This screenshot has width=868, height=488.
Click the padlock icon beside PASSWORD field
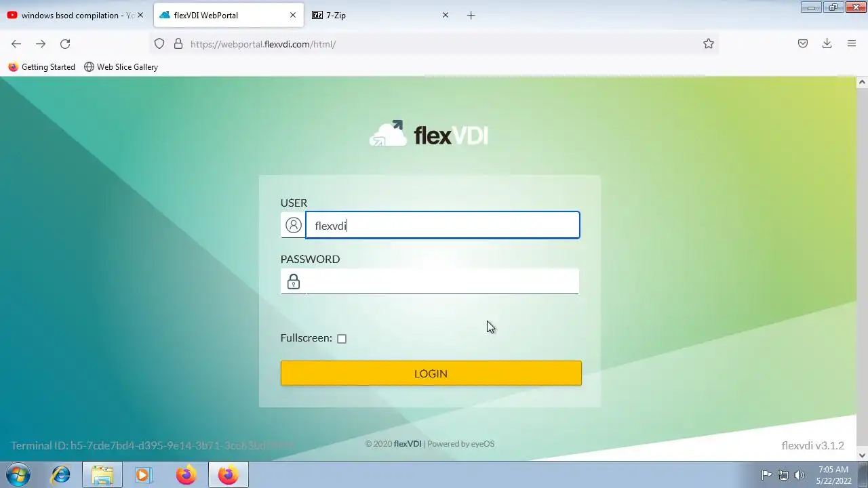[293, 281]
